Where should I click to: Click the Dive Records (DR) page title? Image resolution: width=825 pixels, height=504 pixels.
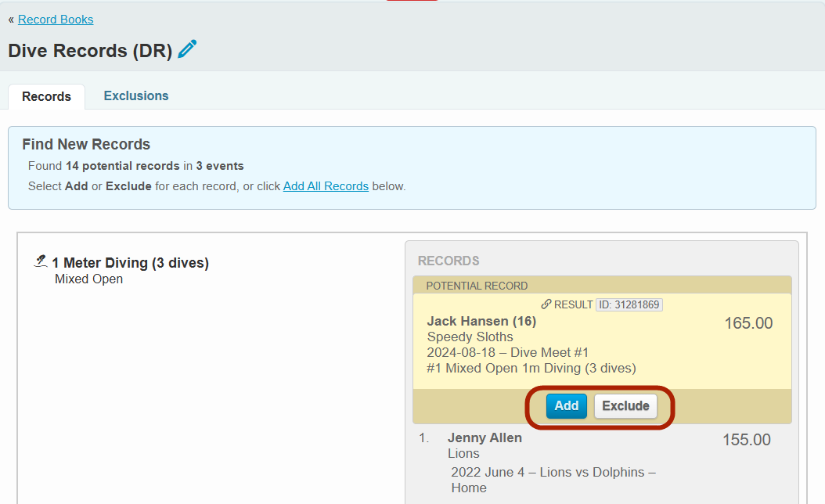coord(90,51)
